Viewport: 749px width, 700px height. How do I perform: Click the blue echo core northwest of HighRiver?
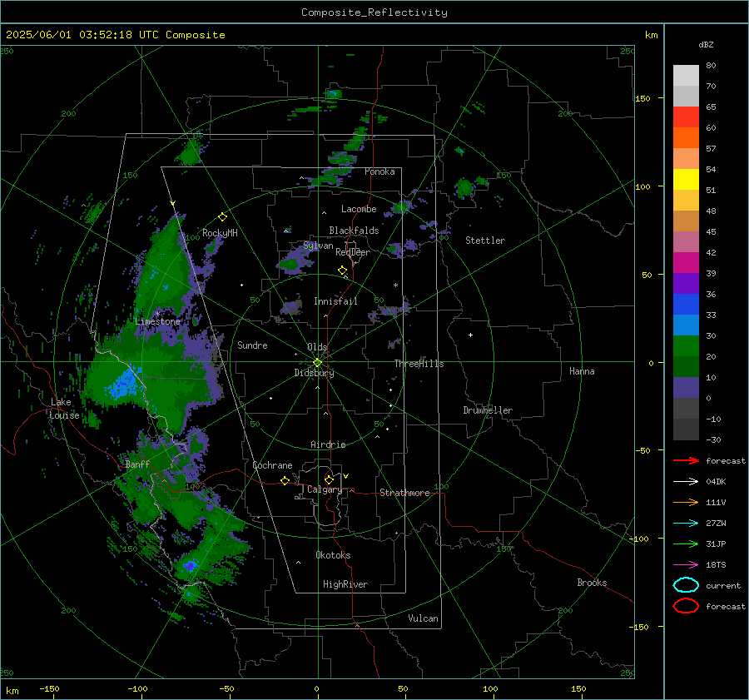190,566
